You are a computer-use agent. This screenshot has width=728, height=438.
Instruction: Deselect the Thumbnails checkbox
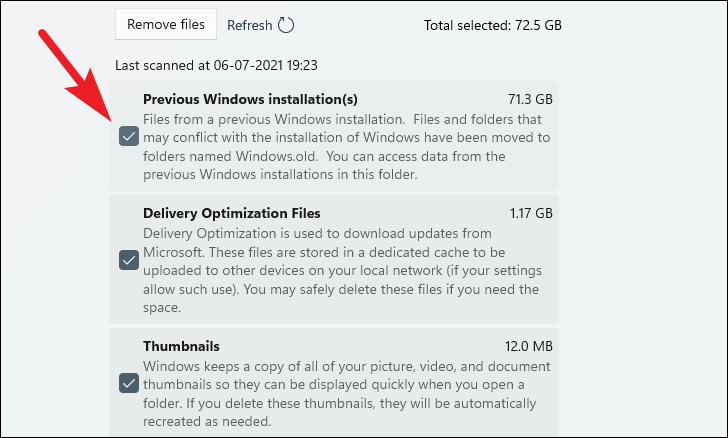coord(129,383)
